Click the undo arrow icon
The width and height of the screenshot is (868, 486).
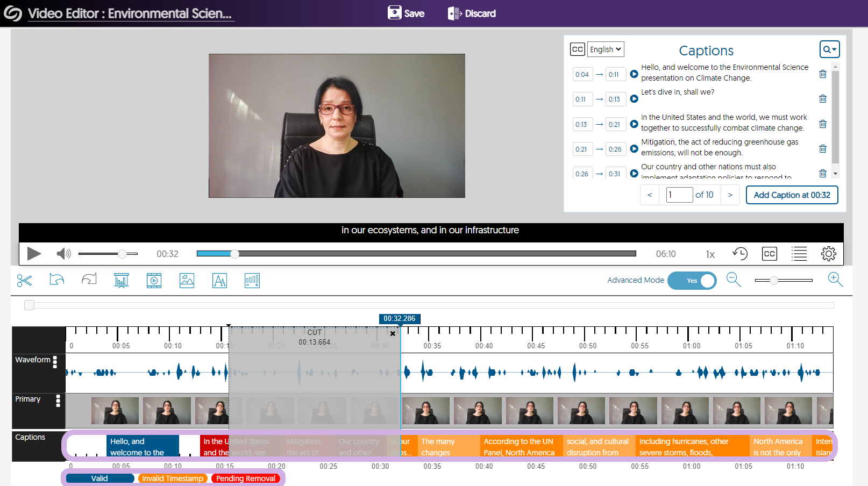pos(56,280)
